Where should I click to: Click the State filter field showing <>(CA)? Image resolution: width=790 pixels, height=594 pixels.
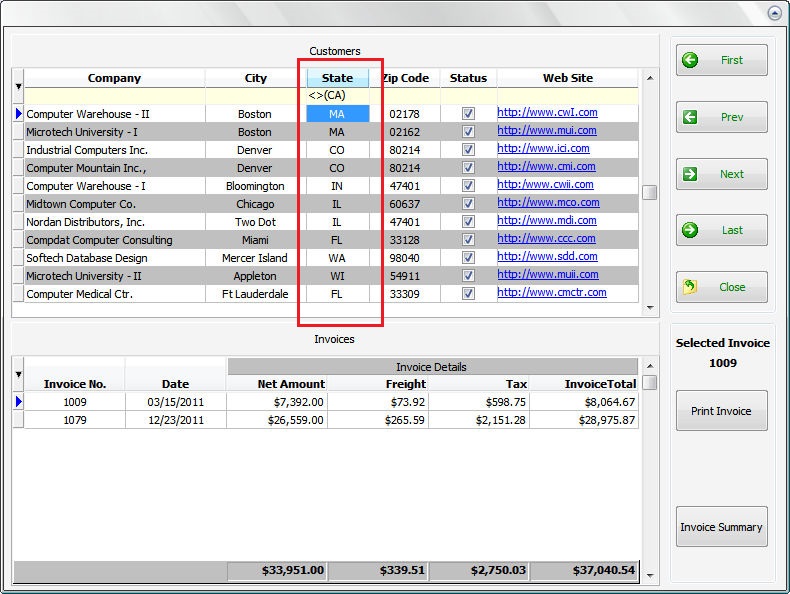click(337, 96)
